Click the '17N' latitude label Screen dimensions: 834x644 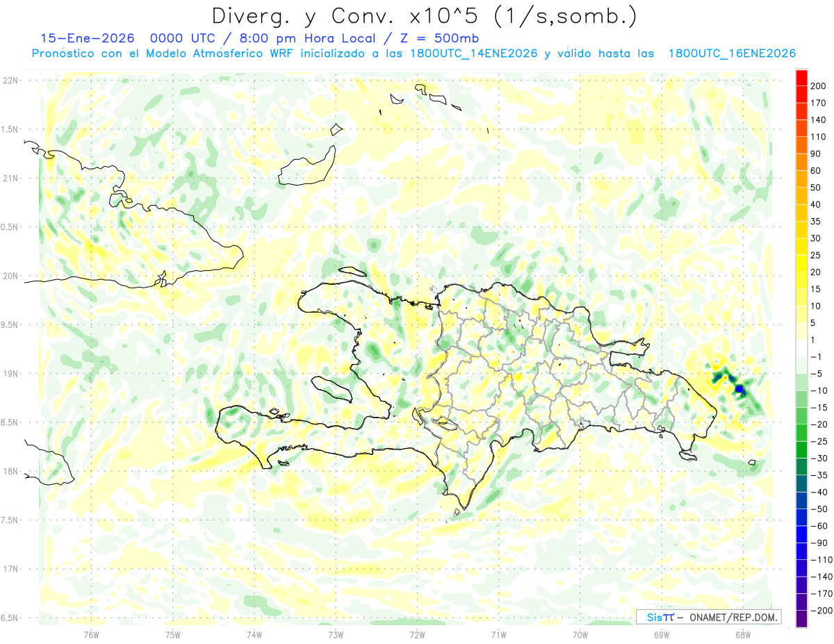10,569
